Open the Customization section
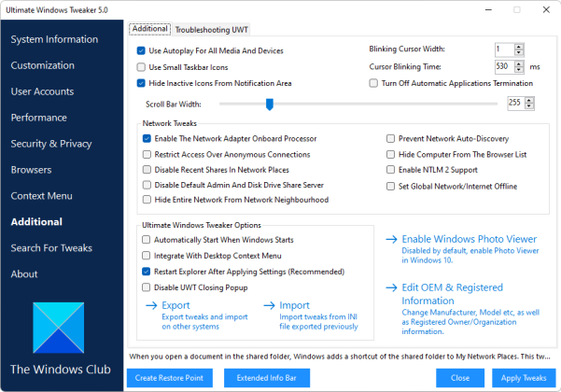This screenshot has width=561, height=392. pos(43,65)
